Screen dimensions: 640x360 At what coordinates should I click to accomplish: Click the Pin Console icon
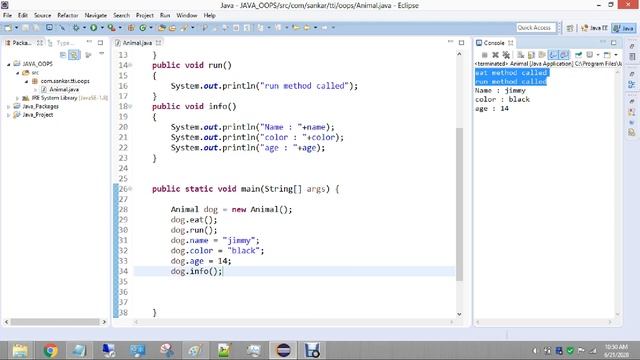click(578, 55)
